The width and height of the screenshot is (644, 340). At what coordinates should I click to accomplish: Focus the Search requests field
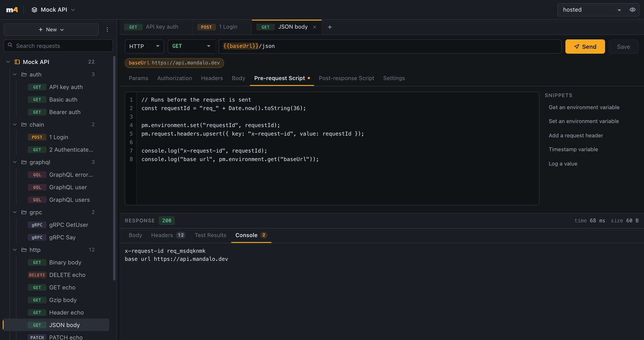(58, 46)
